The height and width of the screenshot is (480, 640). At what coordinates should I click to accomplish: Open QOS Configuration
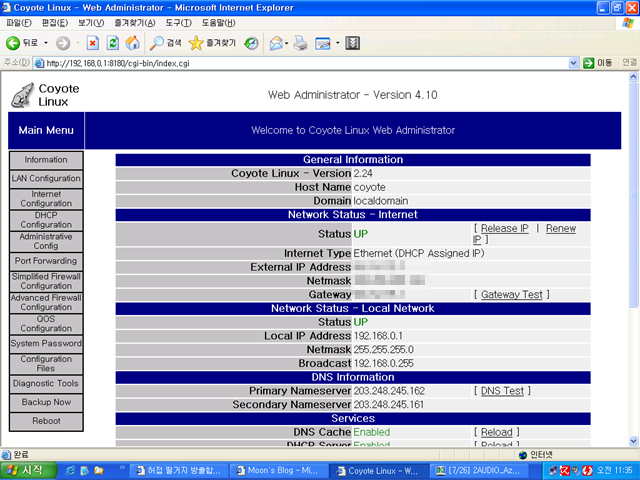(x=46, y=324)
